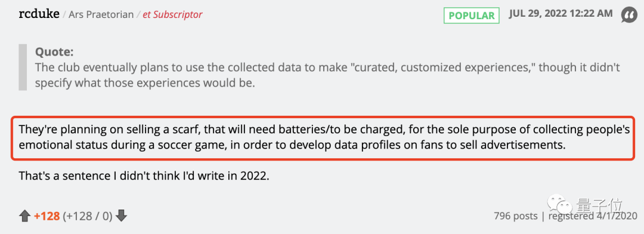Downvote the comment by rcduke
Image resolution: width=644 pixels, height=234 pixels.
tap(121, 216)
